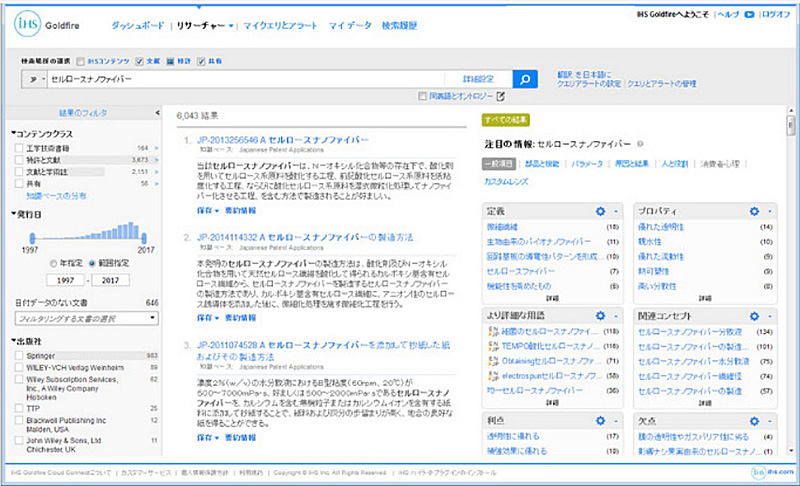Click the arrow next to 特許と文献 count
This screenshot has width=800, height=486.
coord(157,160)
